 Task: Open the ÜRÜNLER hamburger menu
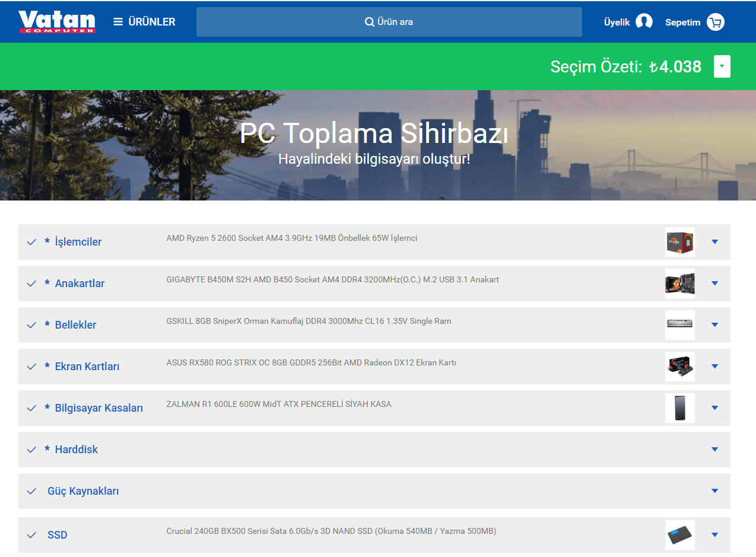pyautogui.click(x=144, y=22)
